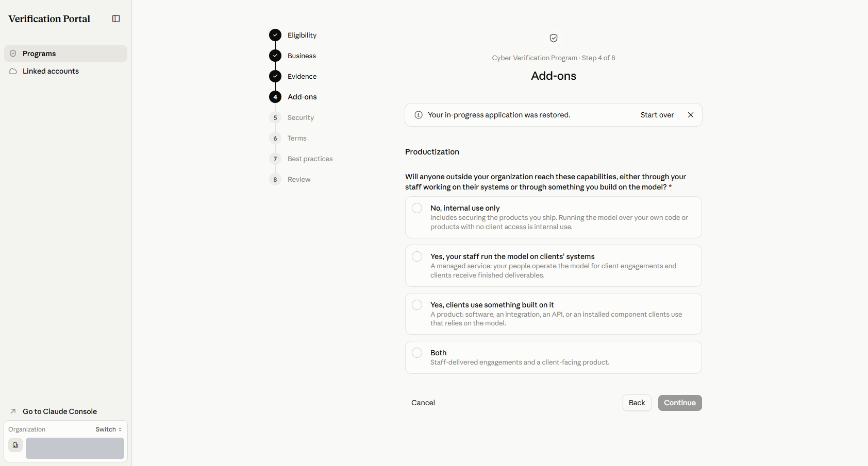
Task: Click the Back button
Action: (x=637, y=403)
